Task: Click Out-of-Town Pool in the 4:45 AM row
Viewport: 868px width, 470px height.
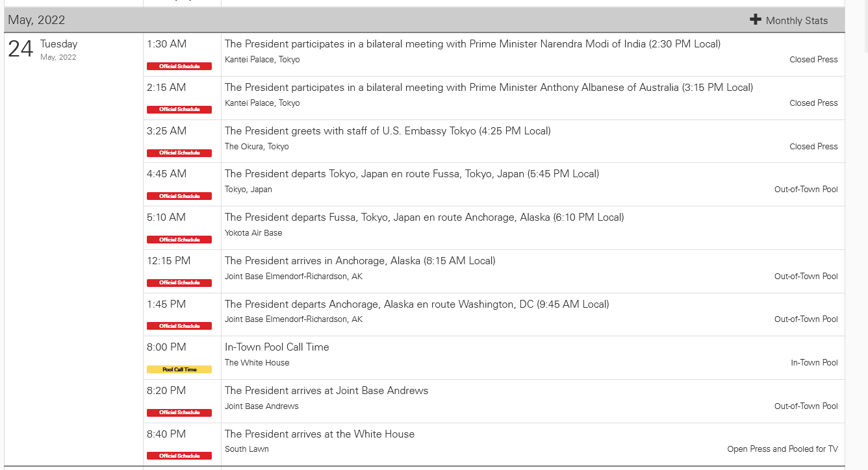Action: (x=806, y=190)
